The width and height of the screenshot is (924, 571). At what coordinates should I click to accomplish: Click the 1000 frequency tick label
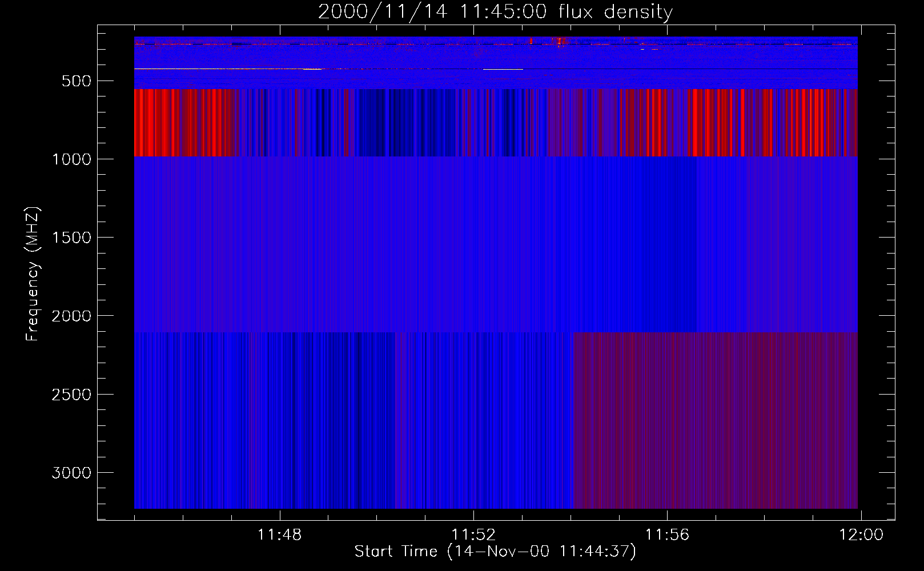(x=71, y=159)
